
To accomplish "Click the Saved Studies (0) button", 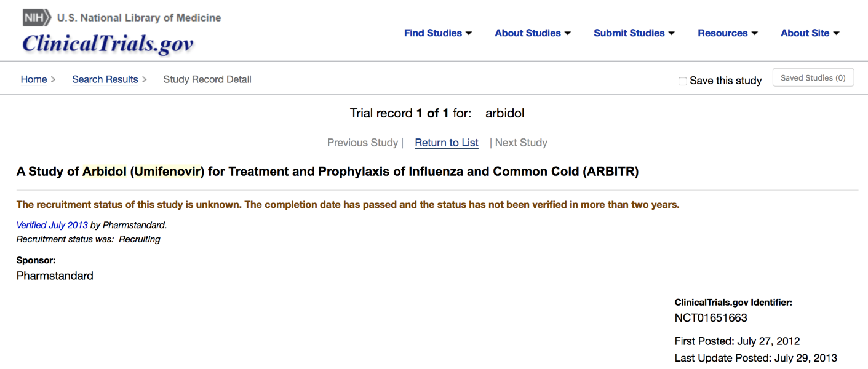I will [813, 77].
